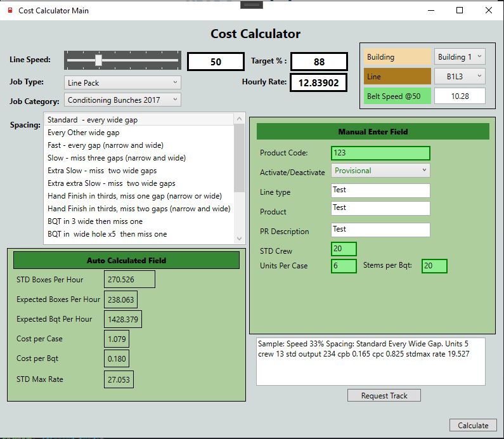
Task: Click the Hourly Rate field 12.83902
Action: [x=318, y=82]
